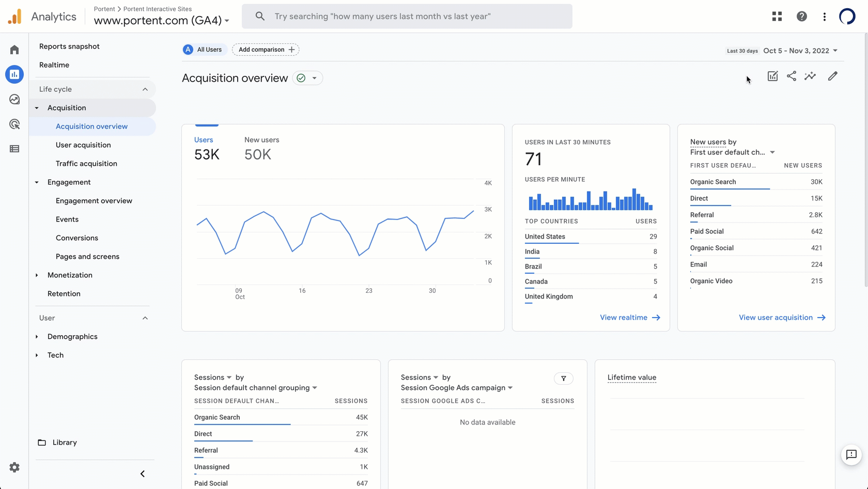Select User acquisition report

tap(83, 145)
